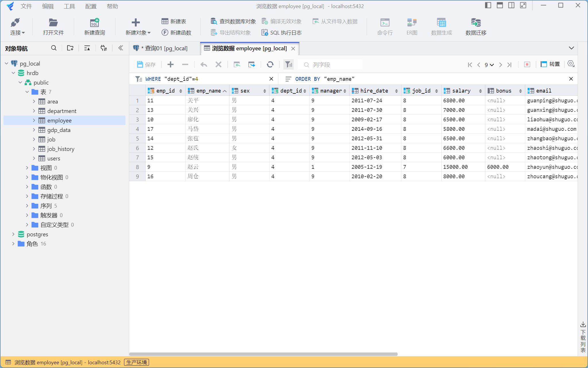Click the SQL execution log icon
The image size is (588, 368).
[x=264, y=32]
